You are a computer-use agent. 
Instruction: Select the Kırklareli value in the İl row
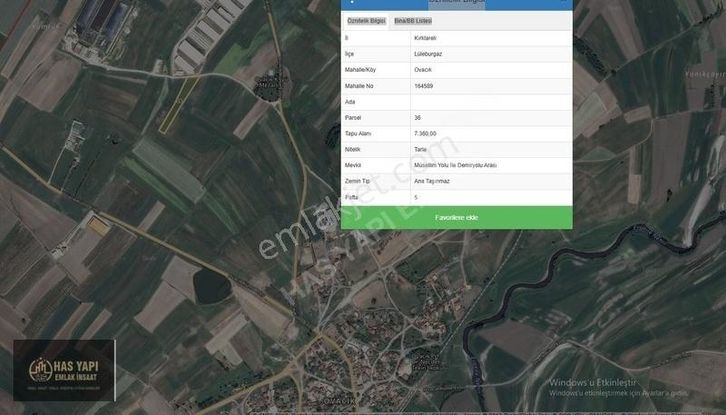pyautogui.click(x=425, y=38)
